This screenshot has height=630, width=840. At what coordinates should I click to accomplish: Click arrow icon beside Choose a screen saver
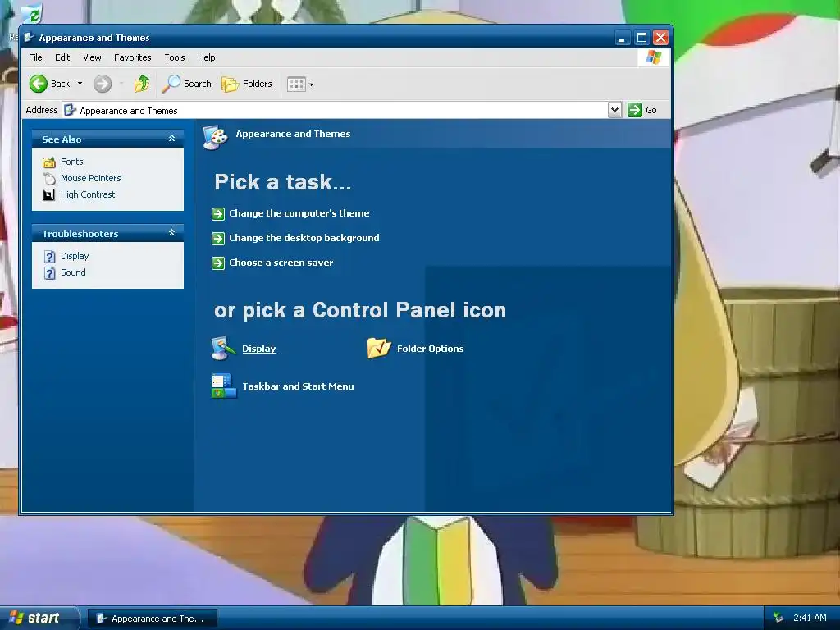click(x=218, y=263)
